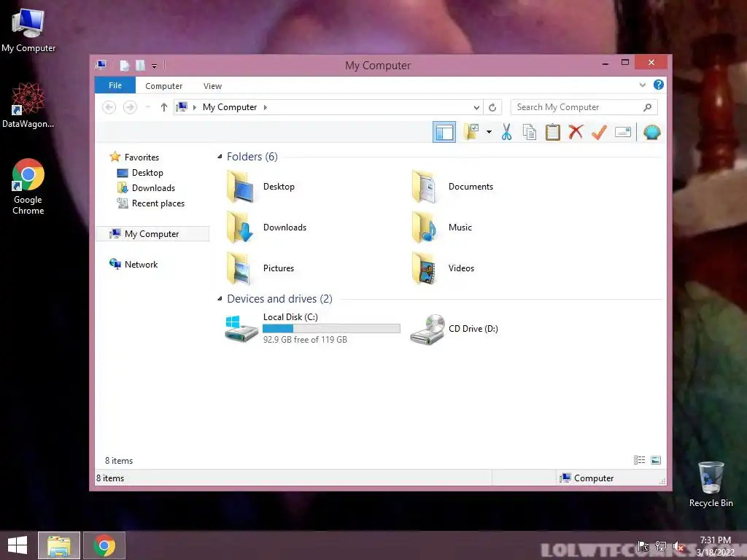Screen dimensions: 747x560
Task: Select the Local Disk (C:) drive
Action: point(312,328)
